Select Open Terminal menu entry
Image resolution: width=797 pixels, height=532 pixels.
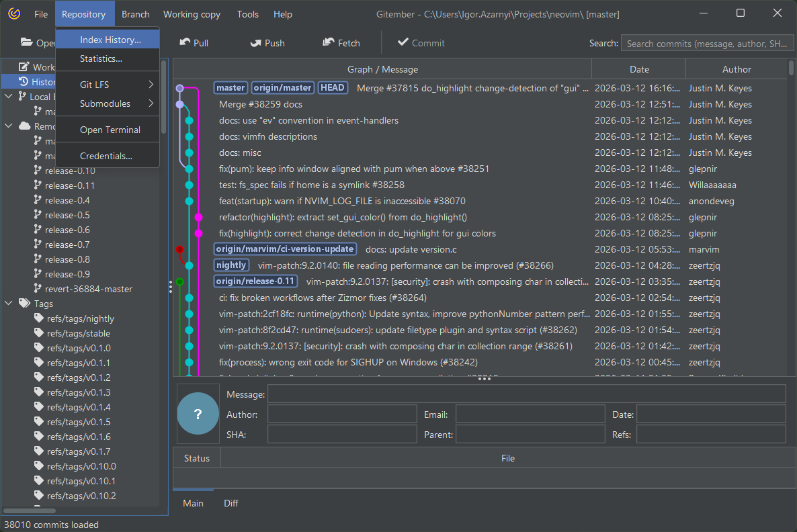point(110,130)
